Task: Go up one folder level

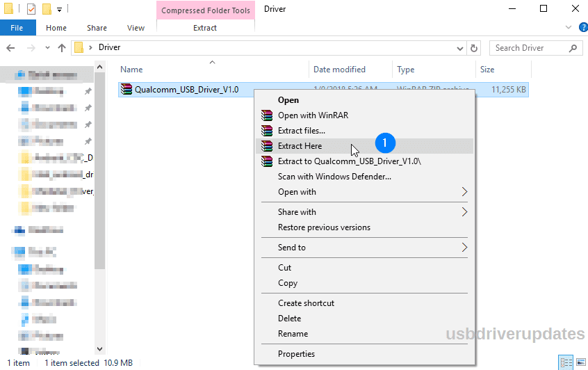Action: point(62,48)
